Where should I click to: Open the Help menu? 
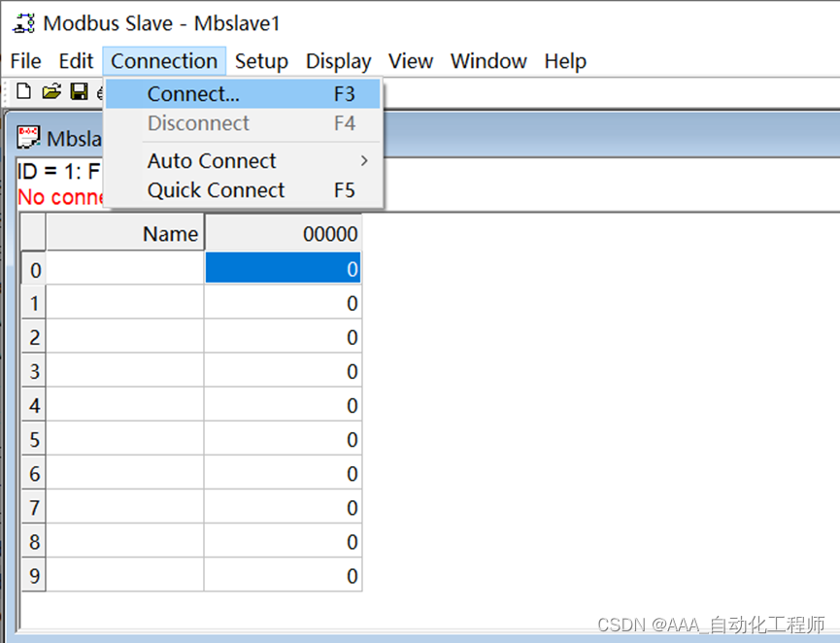pos(565,61)
